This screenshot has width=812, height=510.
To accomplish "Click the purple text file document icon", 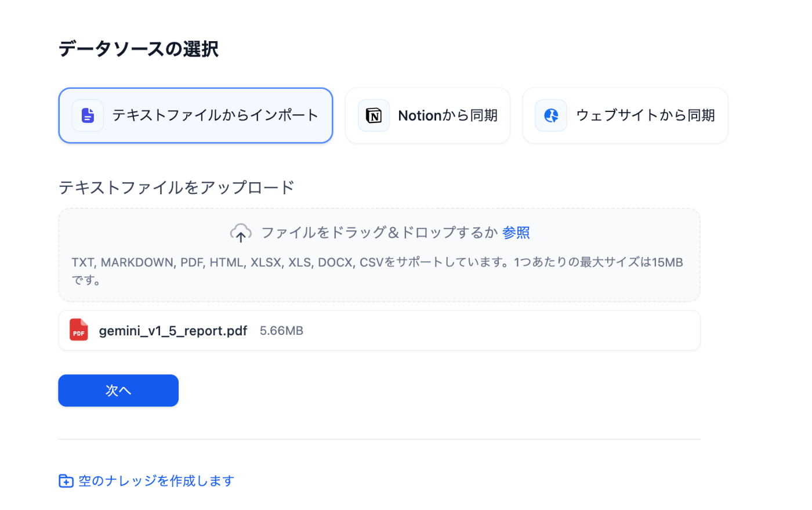I will (x=88, y=115).
